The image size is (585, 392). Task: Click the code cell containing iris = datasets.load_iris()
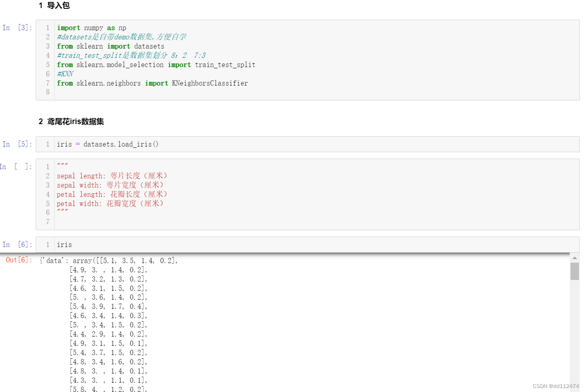[x=307, y=144]
